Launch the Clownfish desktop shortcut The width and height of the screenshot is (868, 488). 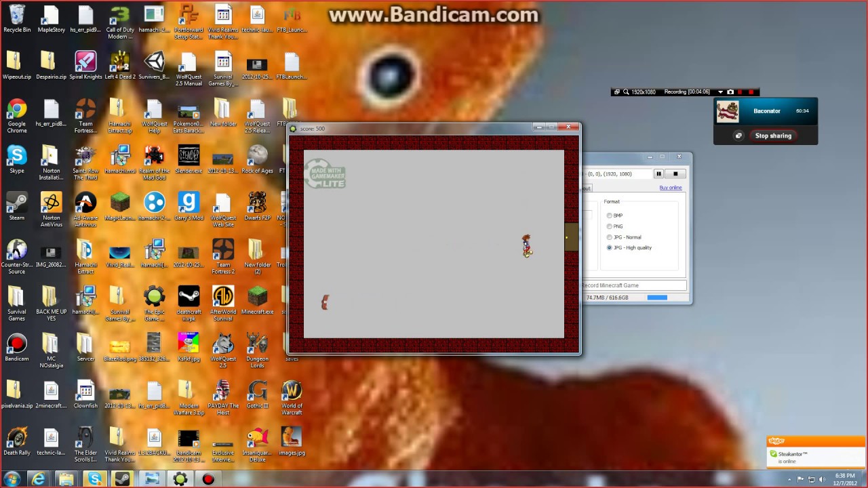click(85, 394)
